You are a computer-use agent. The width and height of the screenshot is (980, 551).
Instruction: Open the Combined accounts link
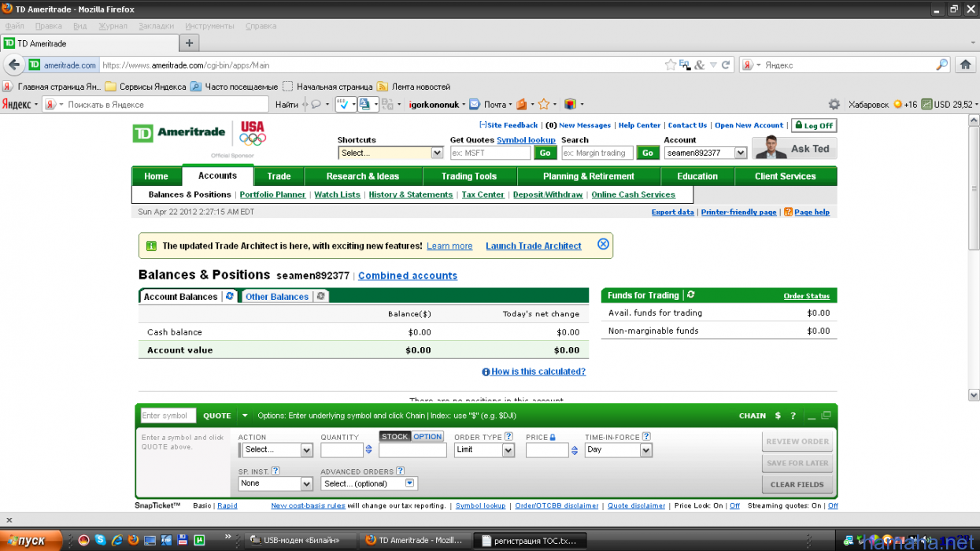point(408,275)
